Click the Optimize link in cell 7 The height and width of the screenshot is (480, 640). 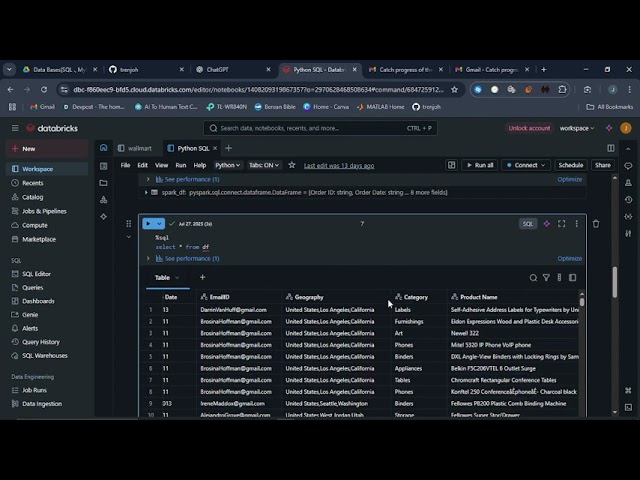tap(569, 258)
